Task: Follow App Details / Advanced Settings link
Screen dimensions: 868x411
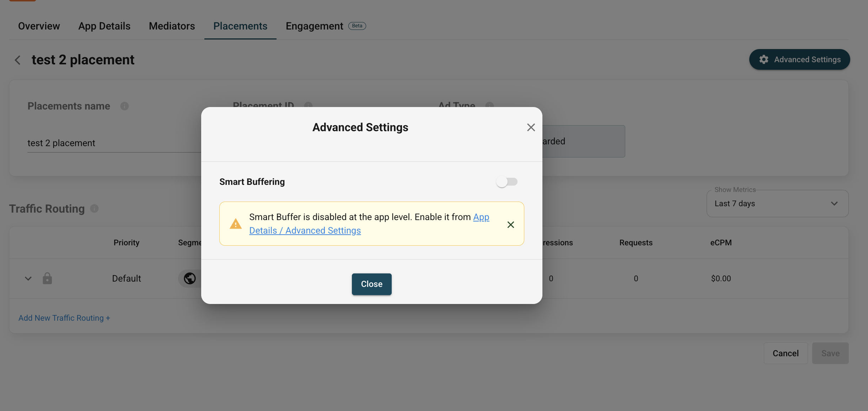Action: click(305, 230)
